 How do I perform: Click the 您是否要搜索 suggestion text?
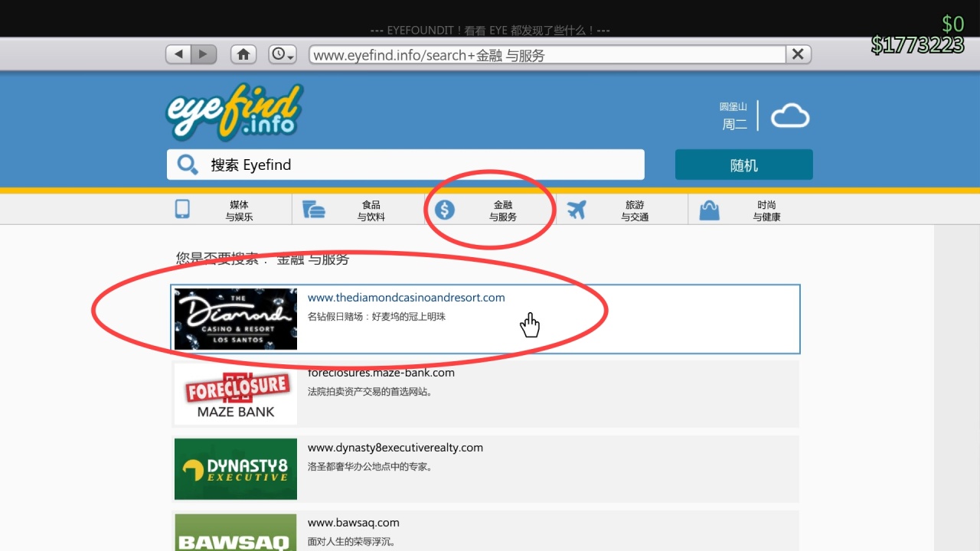[x=263, y=259]
